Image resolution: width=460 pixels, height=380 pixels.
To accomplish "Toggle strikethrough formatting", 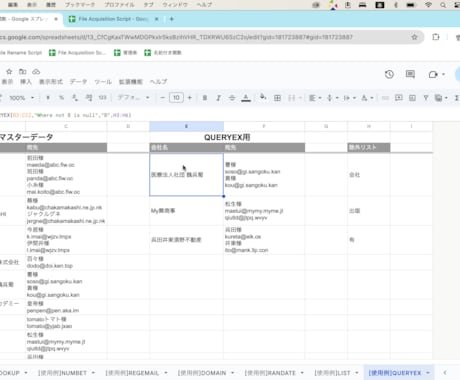I will pos(232,98).
